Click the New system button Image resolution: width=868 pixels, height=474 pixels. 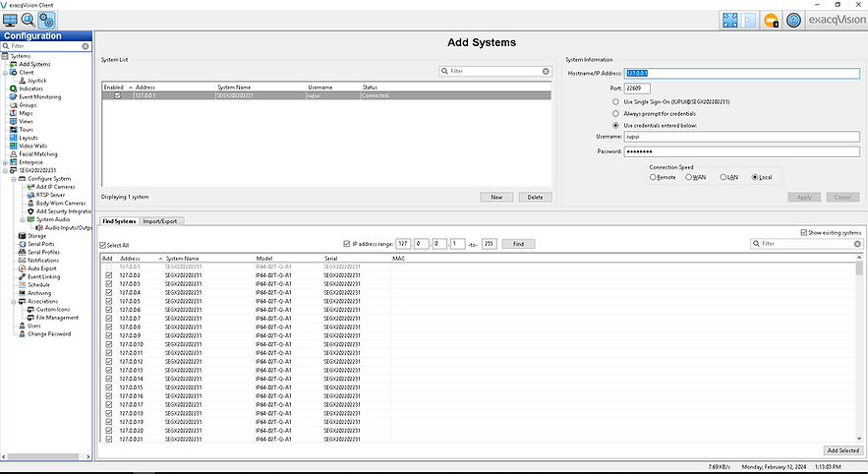point(496,197)
